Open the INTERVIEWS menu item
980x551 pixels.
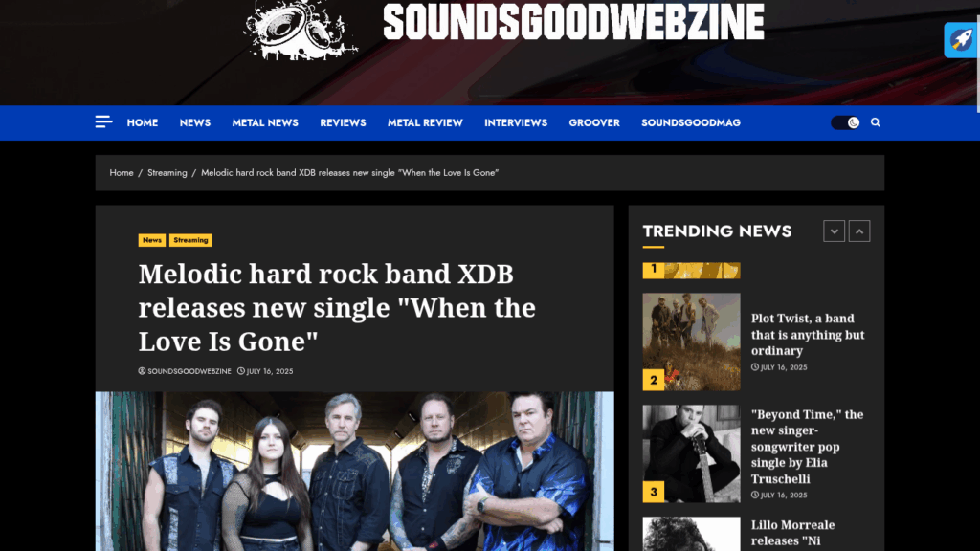[516, 123]
